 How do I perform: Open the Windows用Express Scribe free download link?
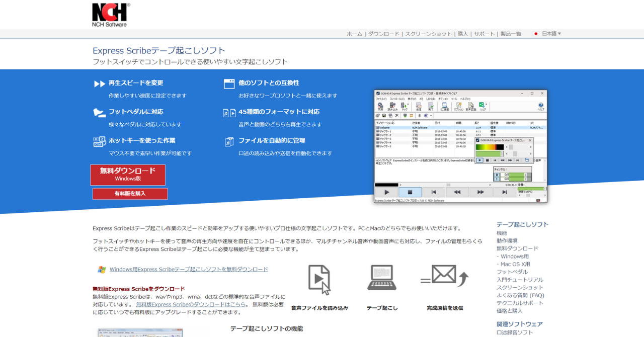[x=189, y=269]
